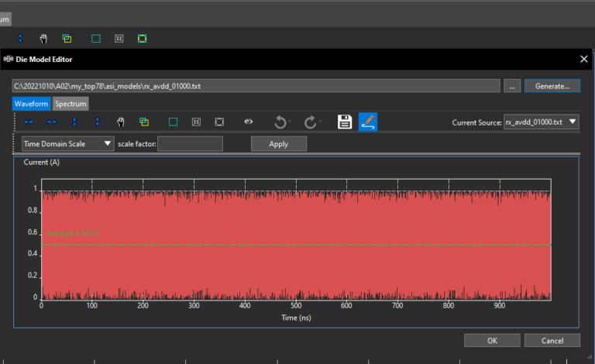Click the dashed rectangle selection icon in editor toolbar
Screen dimensions: 595x364
pos(173,122)
